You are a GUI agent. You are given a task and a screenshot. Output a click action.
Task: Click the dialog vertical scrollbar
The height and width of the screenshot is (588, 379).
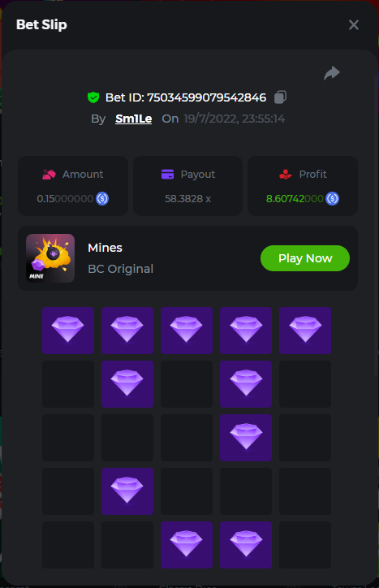click(x=376, y=225)
